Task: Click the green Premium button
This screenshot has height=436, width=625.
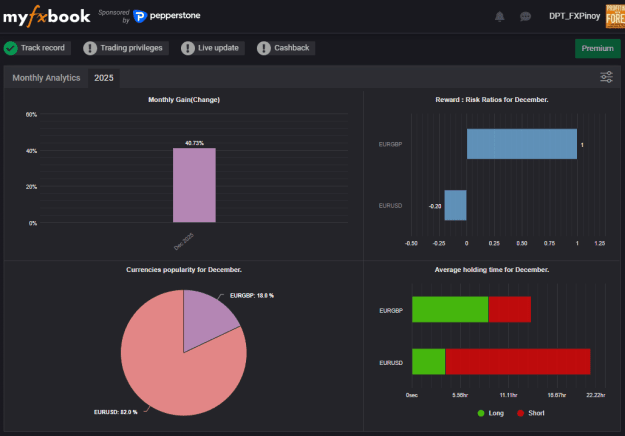Action: click(597, 48)
